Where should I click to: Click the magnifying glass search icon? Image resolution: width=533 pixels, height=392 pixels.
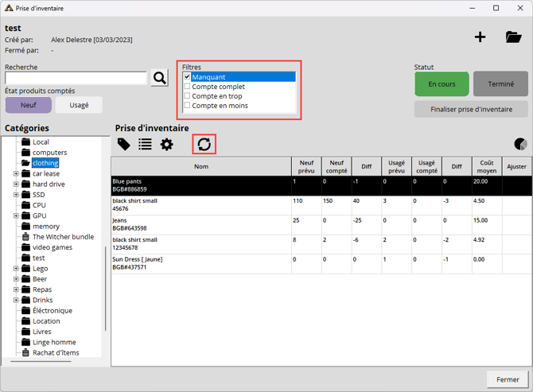(160, 77)
